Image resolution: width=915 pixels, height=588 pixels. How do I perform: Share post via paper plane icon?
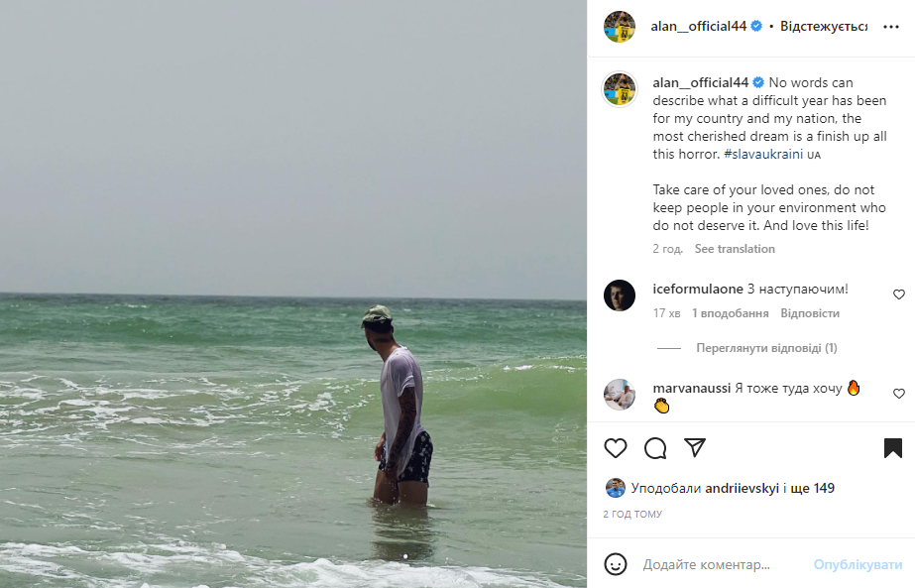(695, 448)
